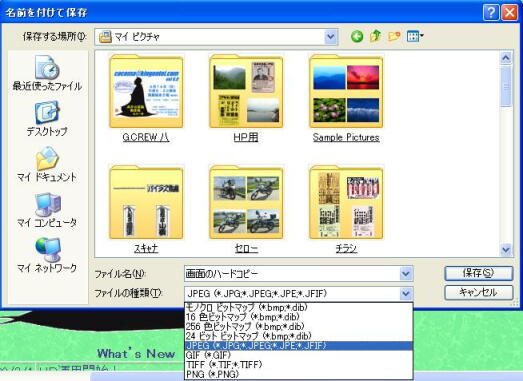Create a new folder icon
The image size is (523, 381).
click(x=394, y=36)
